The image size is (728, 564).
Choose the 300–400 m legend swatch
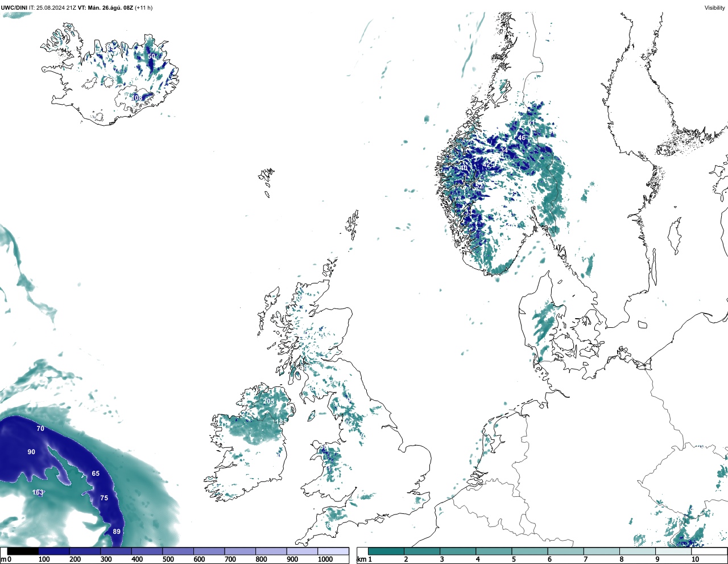pyautogui.click(x=116, y=551)
